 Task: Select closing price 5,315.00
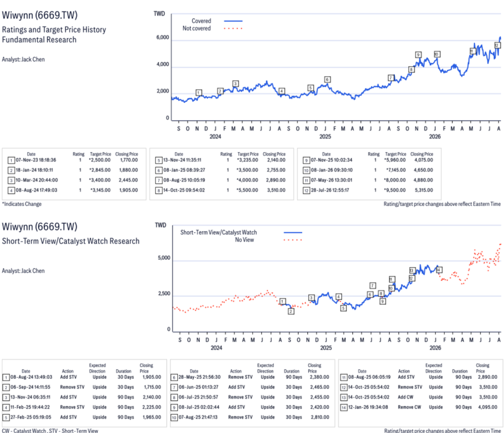[424, 190]
